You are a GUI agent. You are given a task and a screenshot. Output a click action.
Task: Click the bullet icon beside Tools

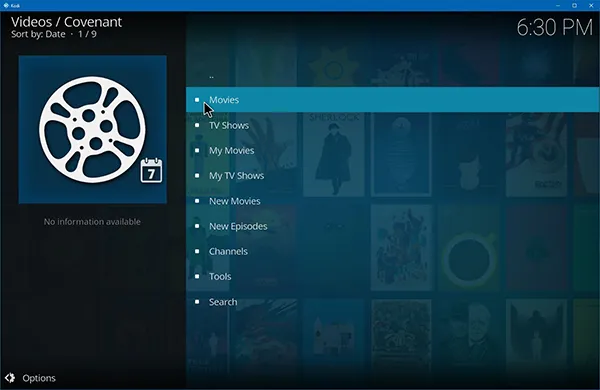pos(197,276)
